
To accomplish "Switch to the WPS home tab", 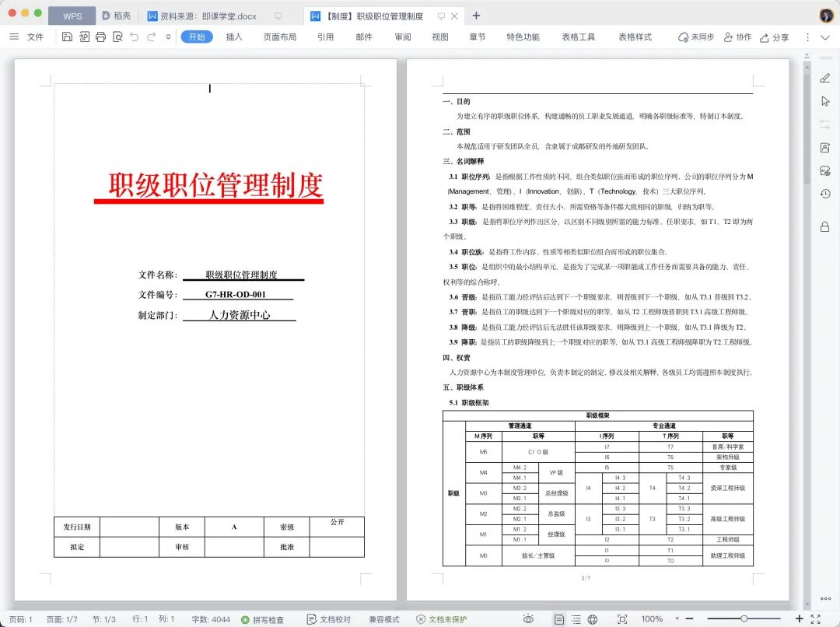I will [72, 16].
